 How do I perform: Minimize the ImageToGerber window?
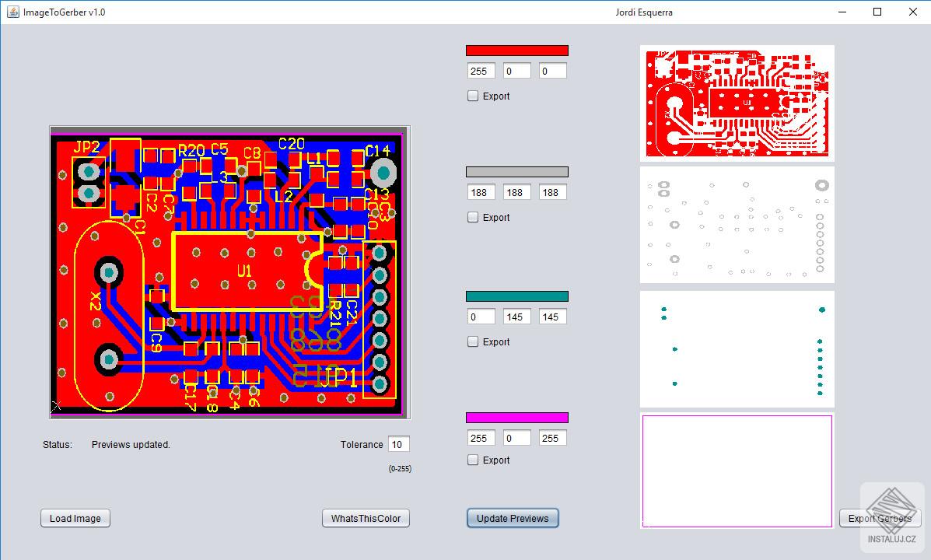pos(842,12)
